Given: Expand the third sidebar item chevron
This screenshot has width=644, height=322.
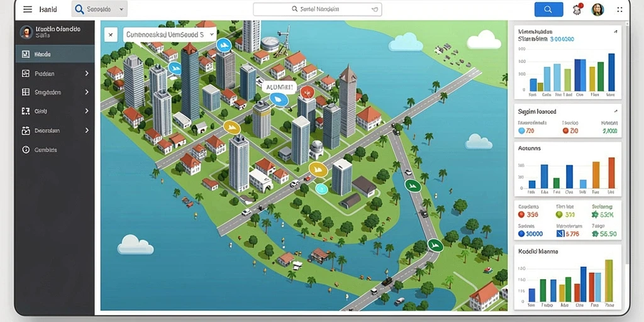Looking at the screenshot, I should click(x=87, y=92).
